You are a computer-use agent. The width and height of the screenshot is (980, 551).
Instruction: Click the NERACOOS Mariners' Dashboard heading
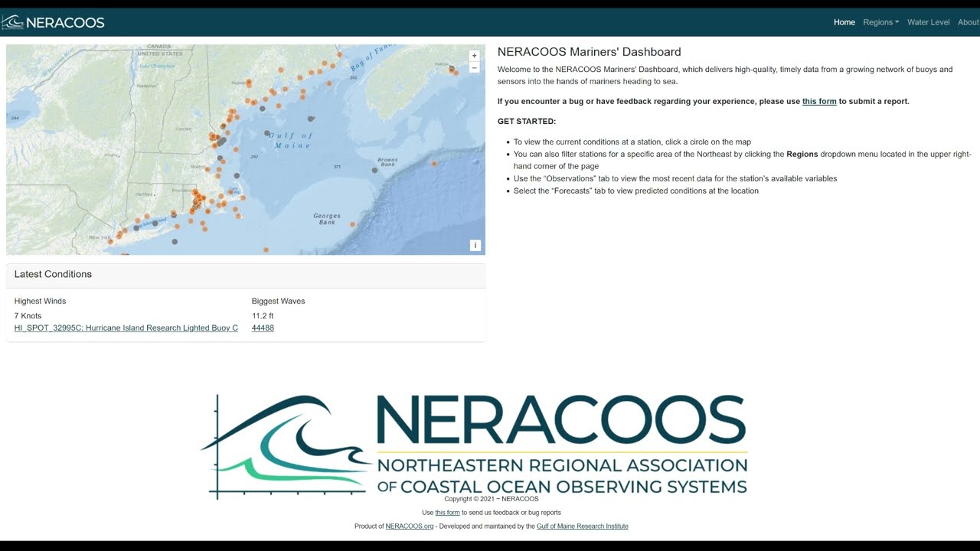pos(589,52)
